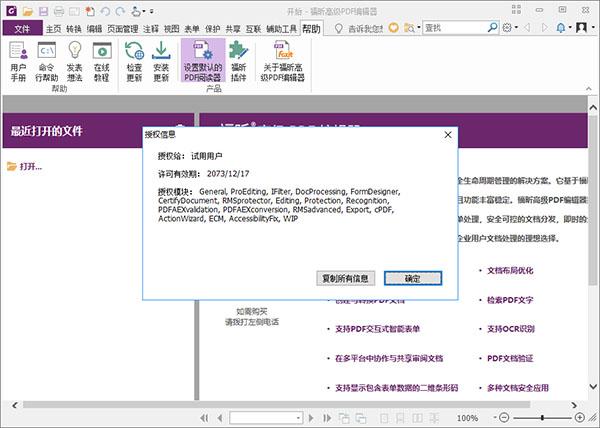Open the user account avatar dropdown
This screenshot has width=600, height=428.
pos(593,28)
